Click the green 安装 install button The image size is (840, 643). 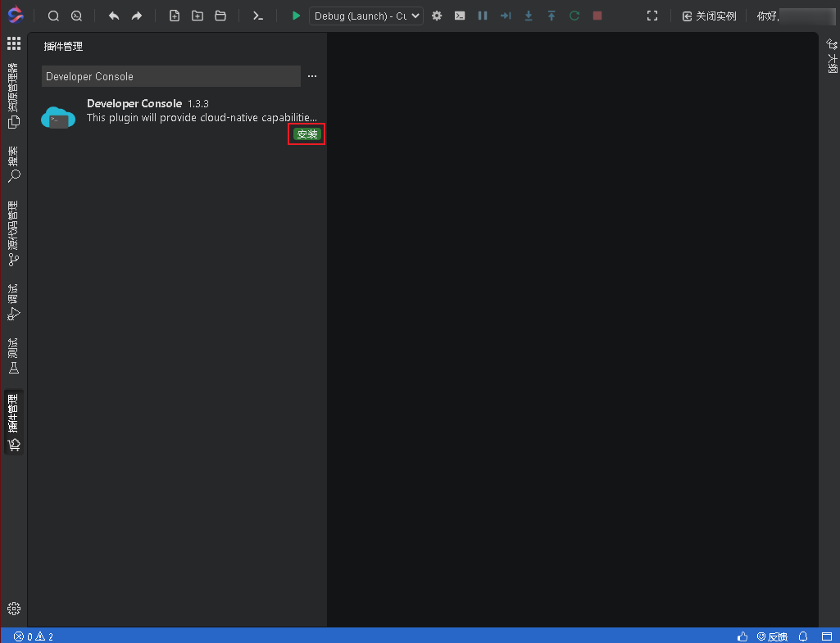tap(307, 134)
